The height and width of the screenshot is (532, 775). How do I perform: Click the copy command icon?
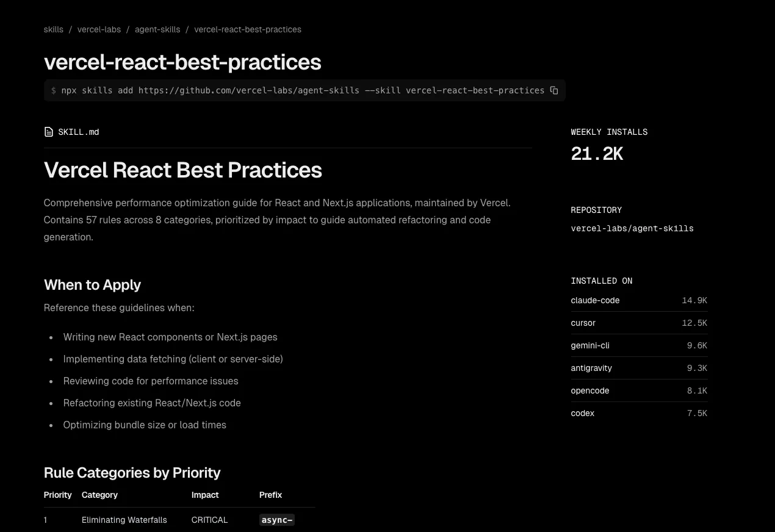click(554, 90)
